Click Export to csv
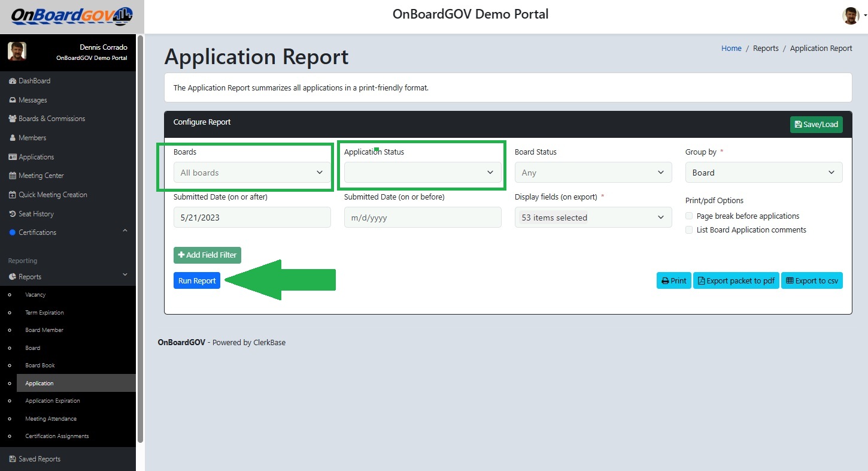 point(812,281)
